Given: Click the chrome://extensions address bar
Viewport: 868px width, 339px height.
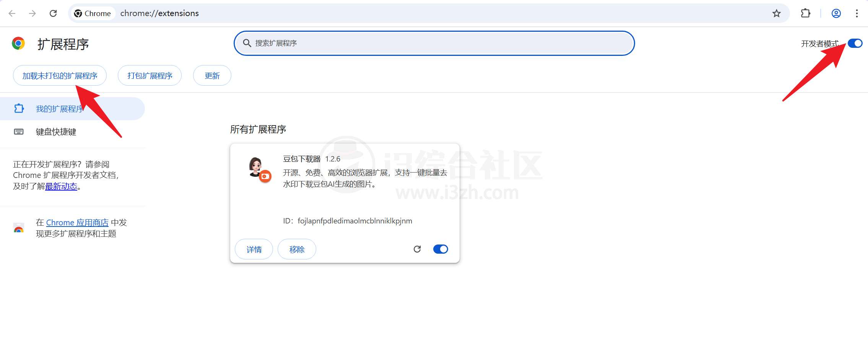Looking at the screenshot, I should 428,13.
